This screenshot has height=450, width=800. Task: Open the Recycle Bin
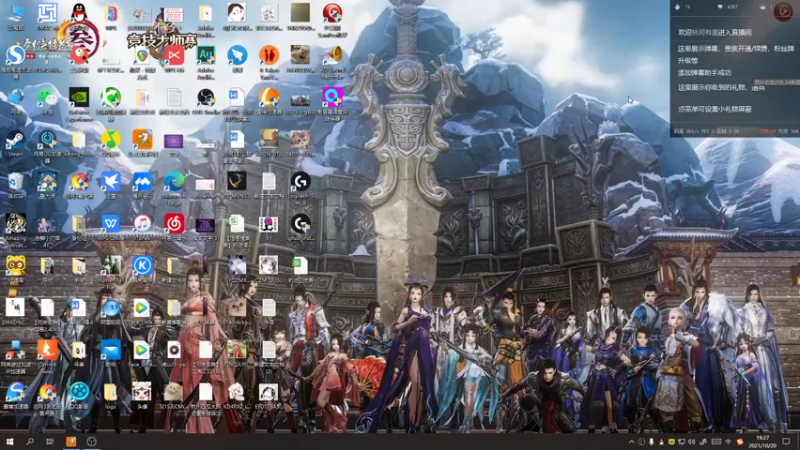[x=16, y=182]
